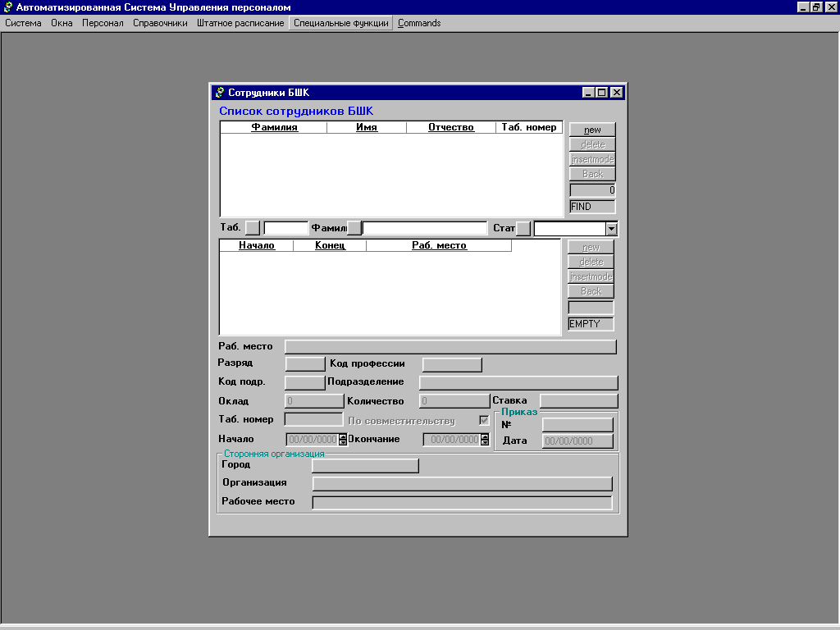This screenshot has width=840, height=630.
Task: Click the new button beside employee list
Action: [x=592, y=130]
